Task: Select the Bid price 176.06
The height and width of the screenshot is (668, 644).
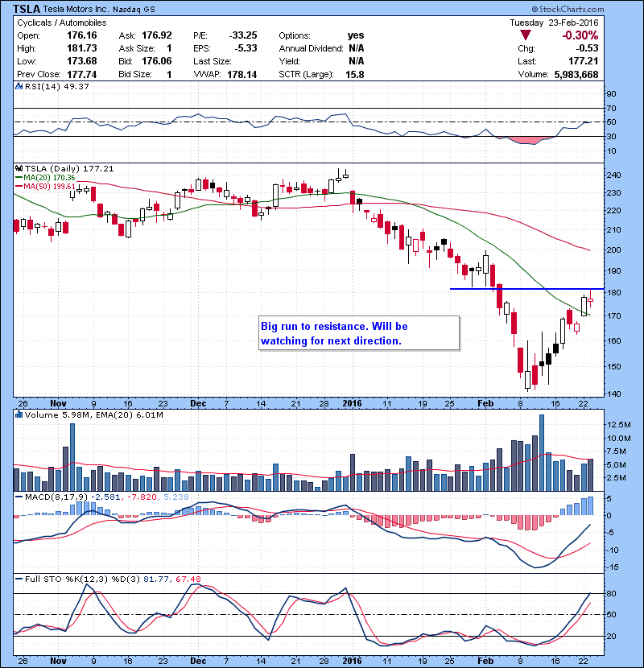Action: pos(157,61)
